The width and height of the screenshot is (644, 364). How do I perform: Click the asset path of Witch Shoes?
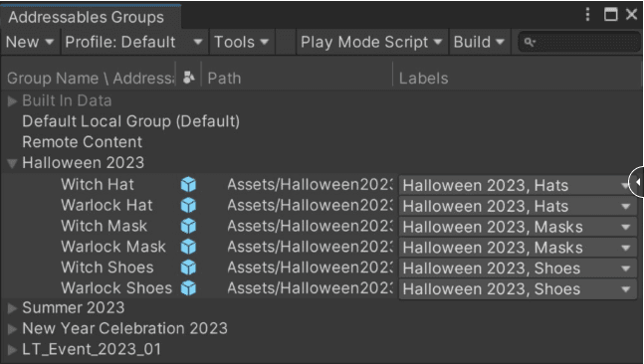pos(311,268)
